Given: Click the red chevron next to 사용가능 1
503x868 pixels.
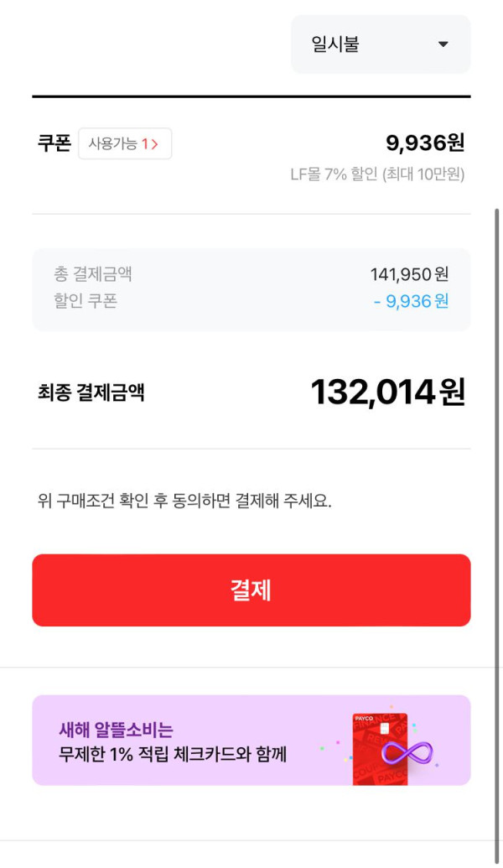Looking at the screenshot, I should pos(155,144).
